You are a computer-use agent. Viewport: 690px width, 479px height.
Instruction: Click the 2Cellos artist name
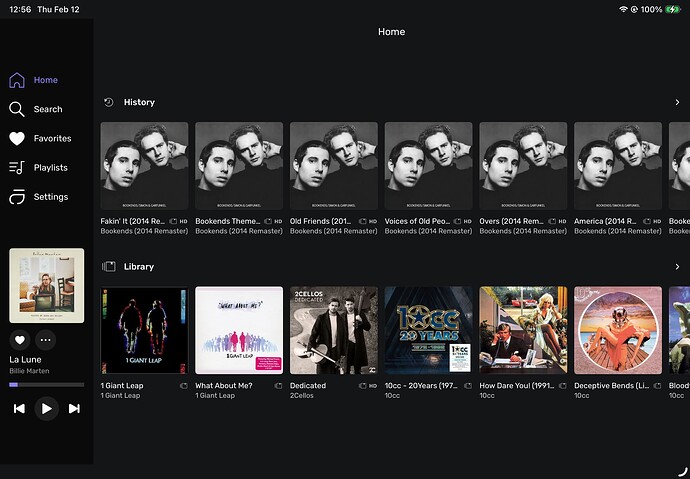pyautogui.click(x=302, y=395)
